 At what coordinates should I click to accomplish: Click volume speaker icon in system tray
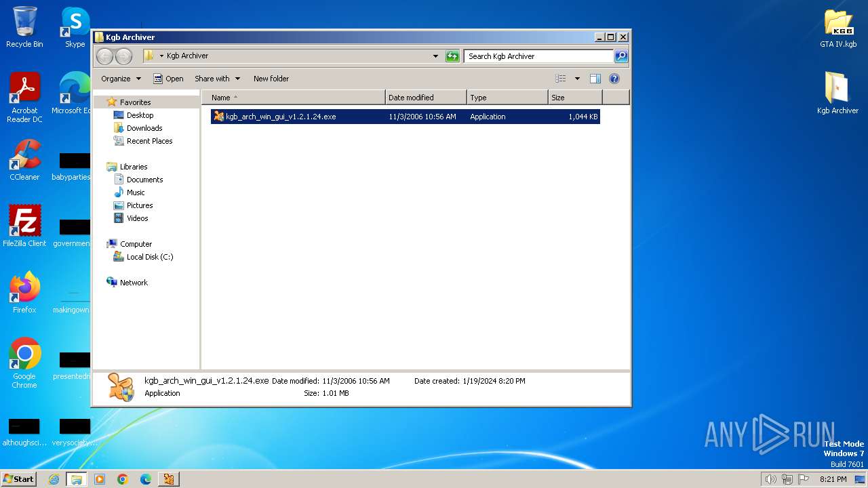coord(770,479)
